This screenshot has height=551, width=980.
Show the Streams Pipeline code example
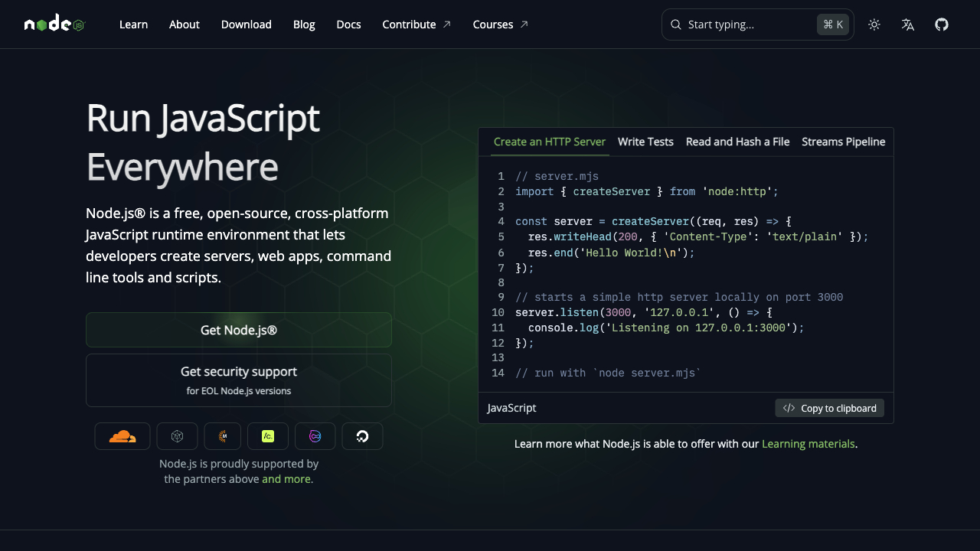tap(843, 142)
